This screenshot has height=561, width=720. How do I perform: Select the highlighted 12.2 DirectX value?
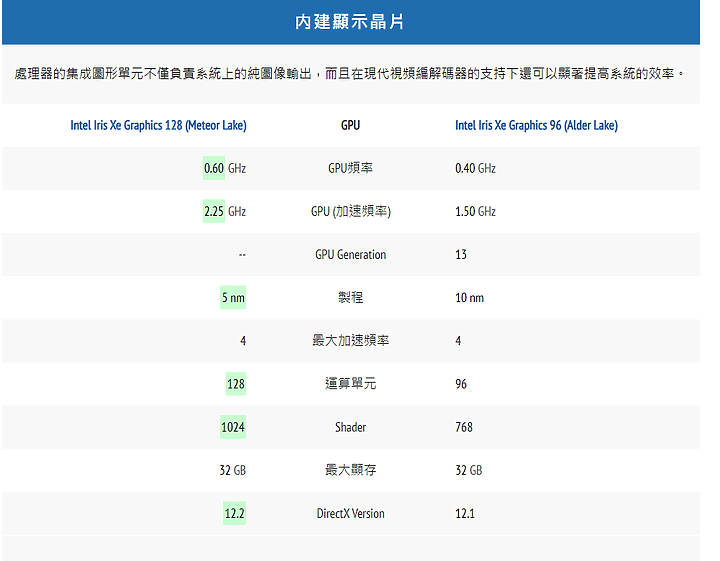(x=235, y=513)
